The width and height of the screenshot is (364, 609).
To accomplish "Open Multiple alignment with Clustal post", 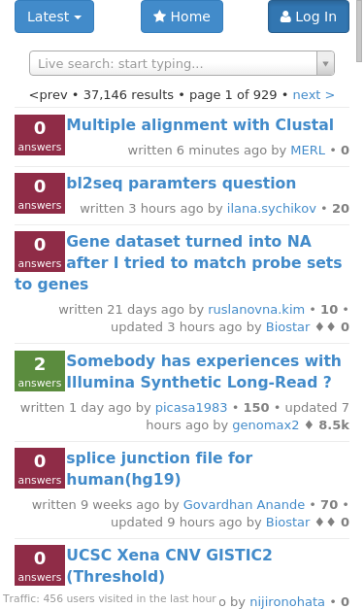I will point(200,124).
